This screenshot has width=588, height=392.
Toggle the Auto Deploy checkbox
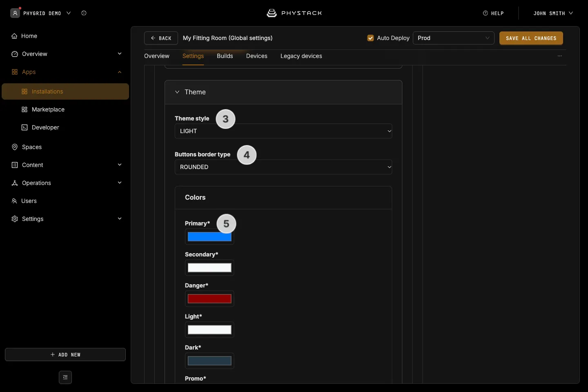[x=371, y=38]
